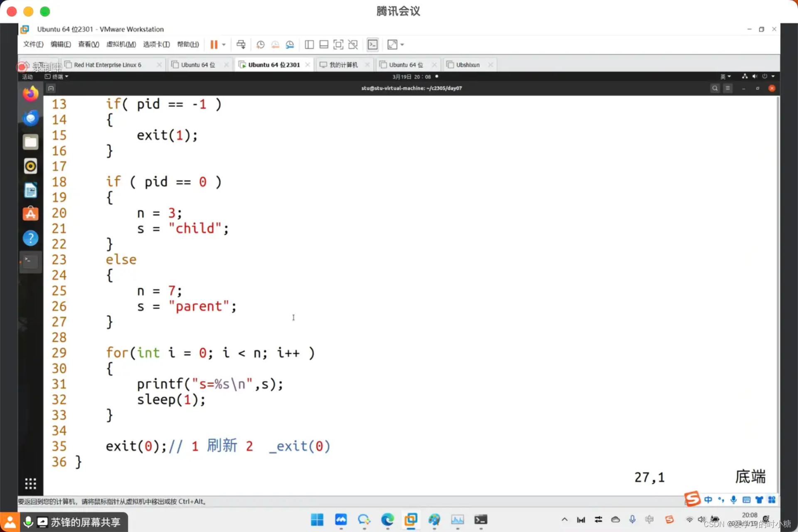The height and width of the screenshot is (532, 798).
Task: Switch to Unity mode in VMware
Action: click(353, 44)
